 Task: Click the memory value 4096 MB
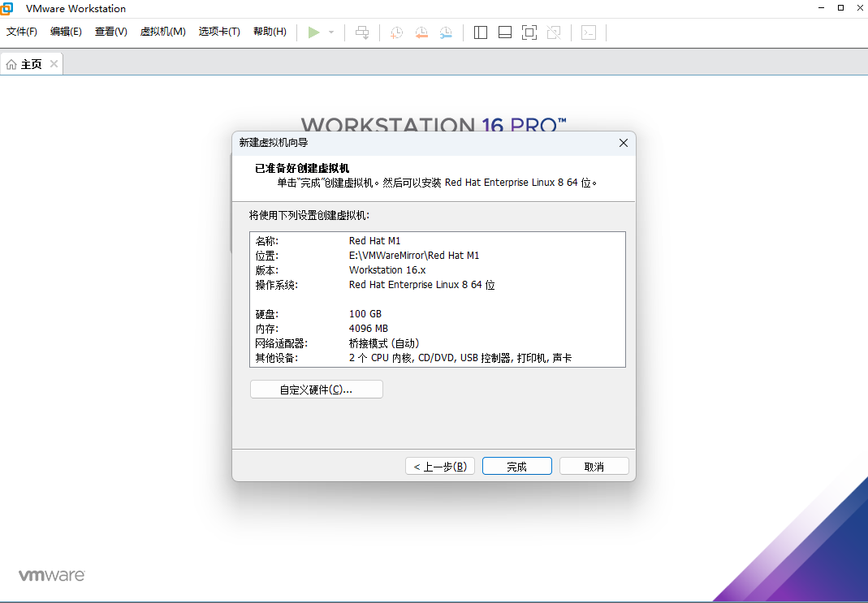click(x=369, y=328)
